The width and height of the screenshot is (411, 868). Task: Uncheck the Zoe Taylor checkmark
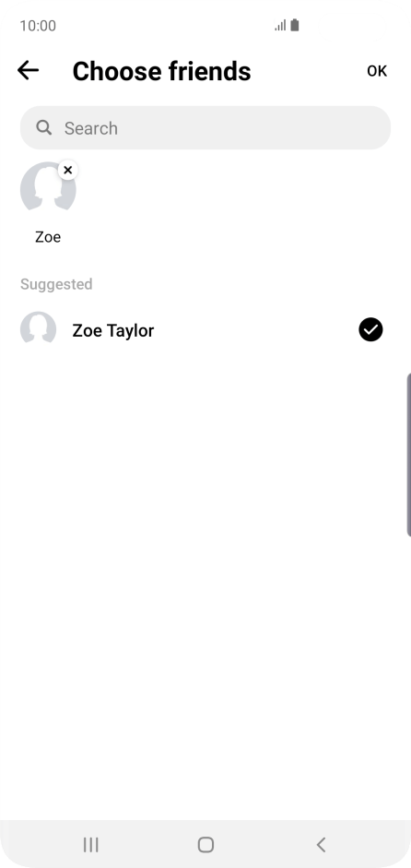coord(370,330)
